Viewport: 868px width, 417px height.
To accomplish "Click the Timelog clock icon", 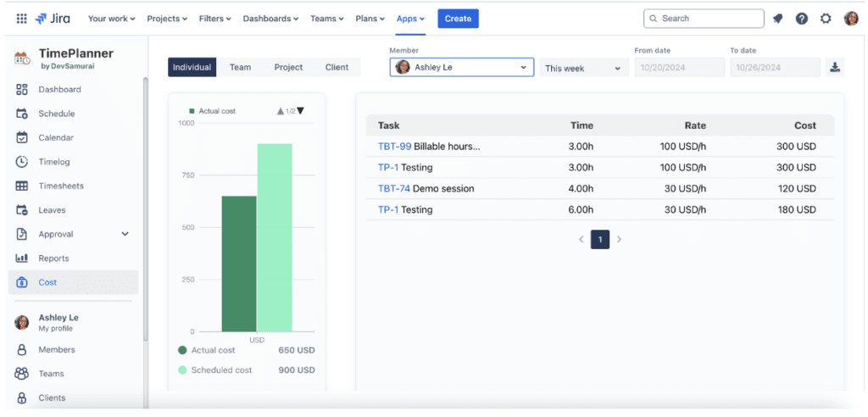I will [21, 162].
